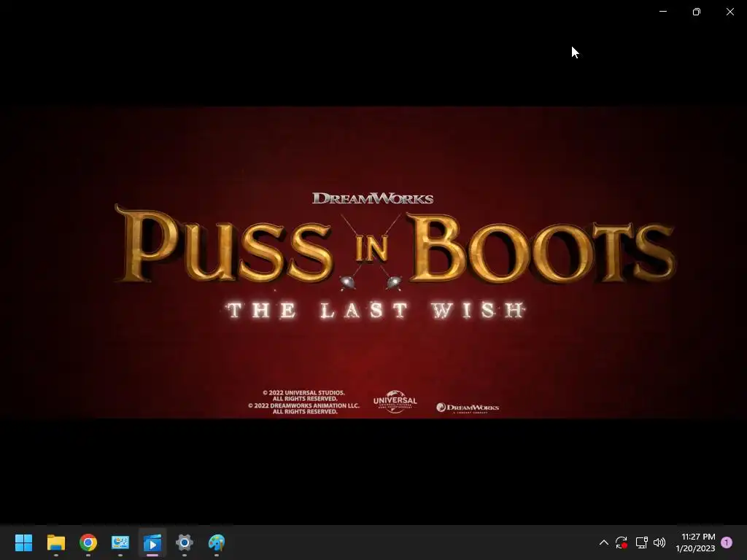Open the volume control tray icon

[659, 542]
